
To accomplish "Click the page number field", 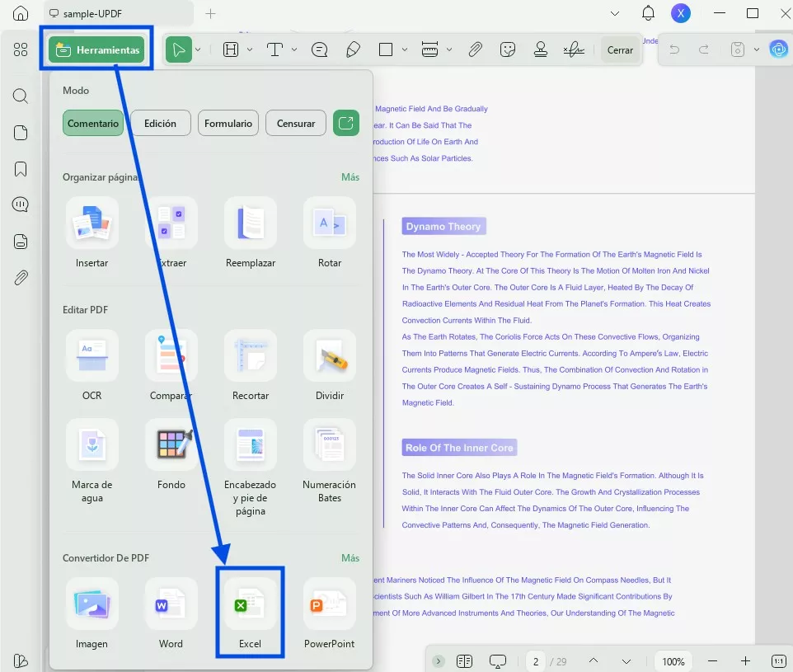I will [x=536, y=661].
